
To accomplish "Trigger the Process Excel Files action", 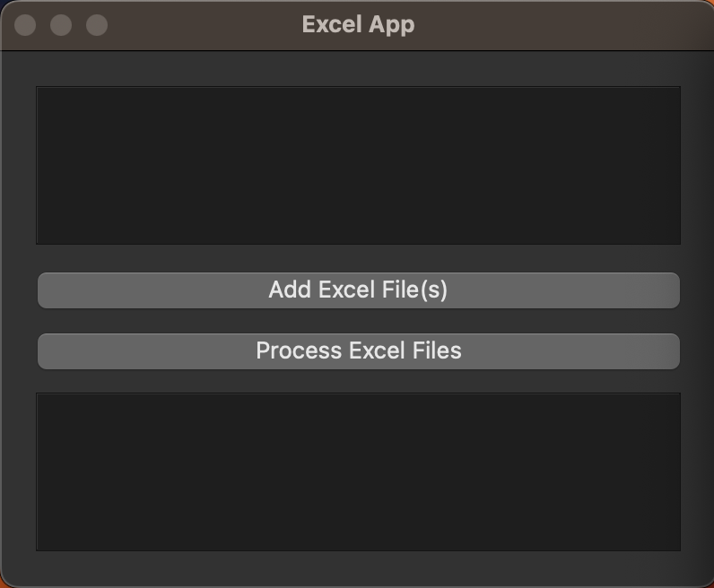I will coord(359,351).
